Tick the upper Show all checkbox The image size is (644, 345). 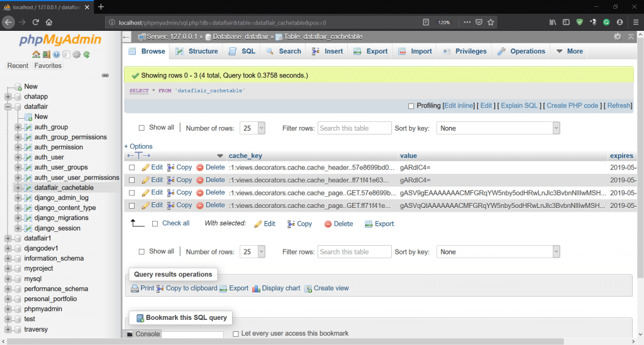[142, 128]
